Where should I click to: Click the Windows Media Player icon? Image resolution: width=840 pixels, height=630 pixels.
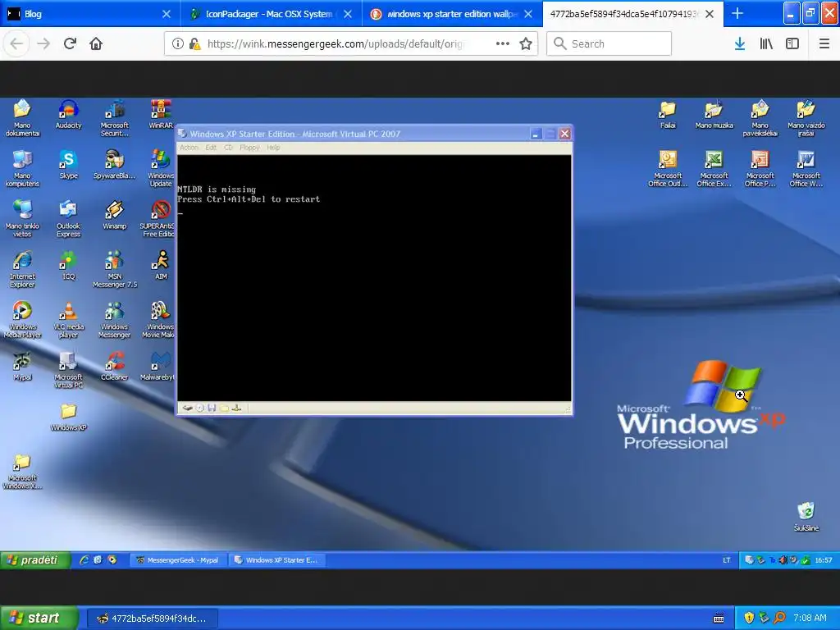point(22,320)
